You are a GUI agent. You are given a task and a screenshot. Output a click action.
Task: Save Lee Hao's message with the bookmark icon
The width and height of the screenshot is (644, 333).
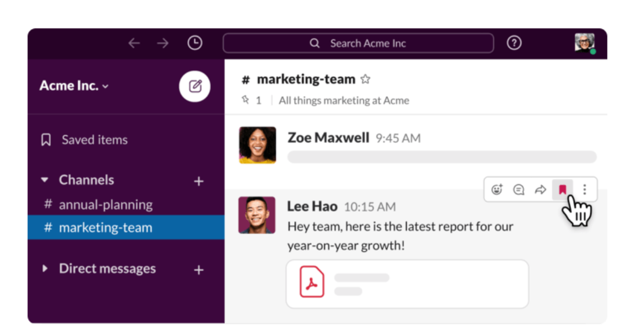(562, 189)
